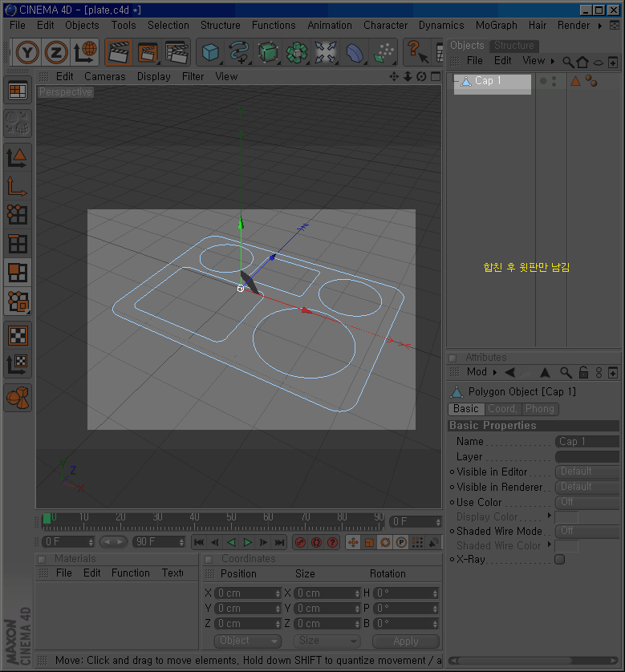
Task: Click the timeline's green frame marker
Action: point(47,518)
